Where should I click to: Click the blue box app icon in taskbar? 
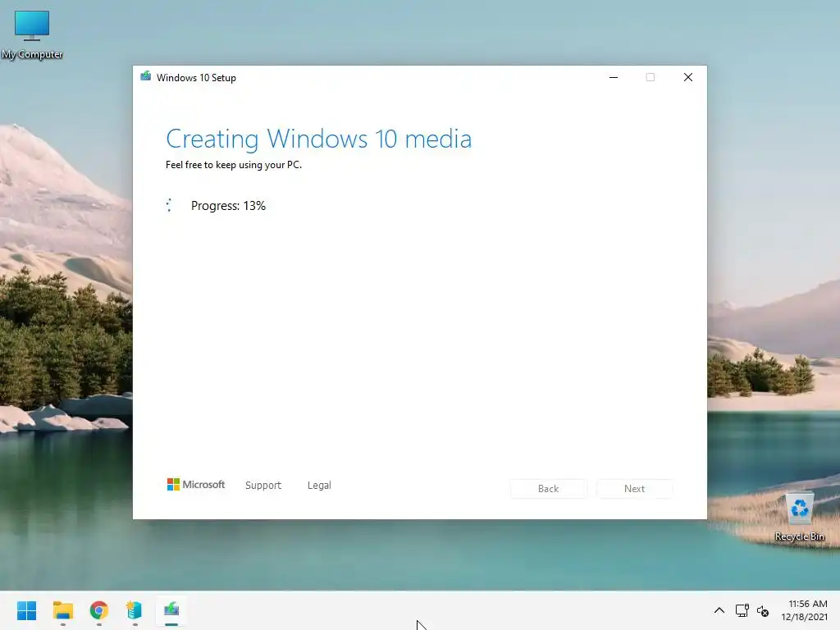point(135,610)
